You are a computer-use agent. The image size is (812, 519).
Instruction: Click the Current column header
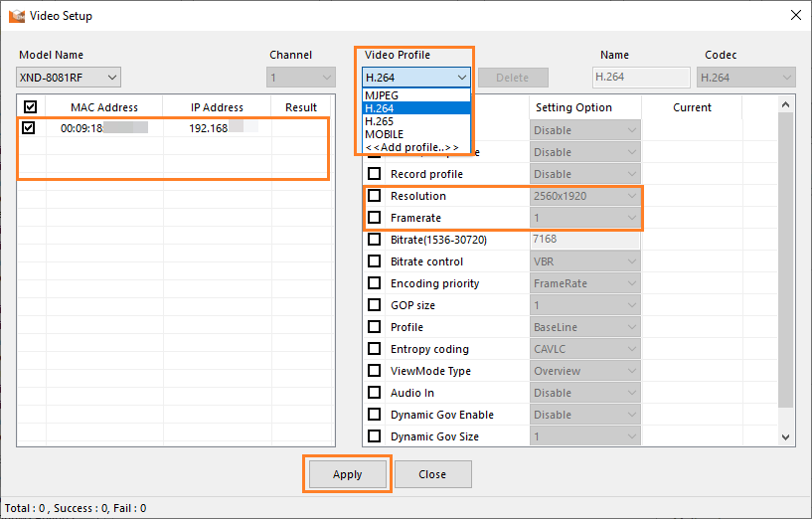692,107
